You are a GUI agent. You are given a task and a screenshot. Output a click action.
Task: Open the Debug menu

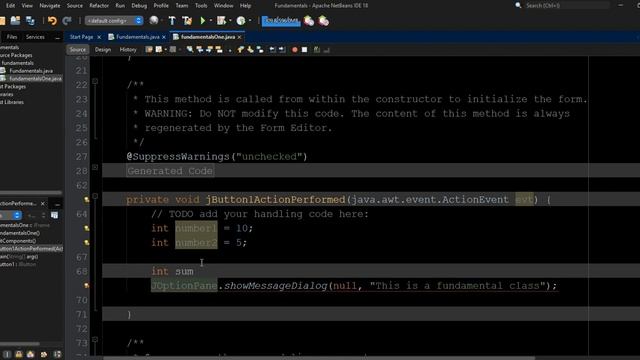(x=139, y=6)
